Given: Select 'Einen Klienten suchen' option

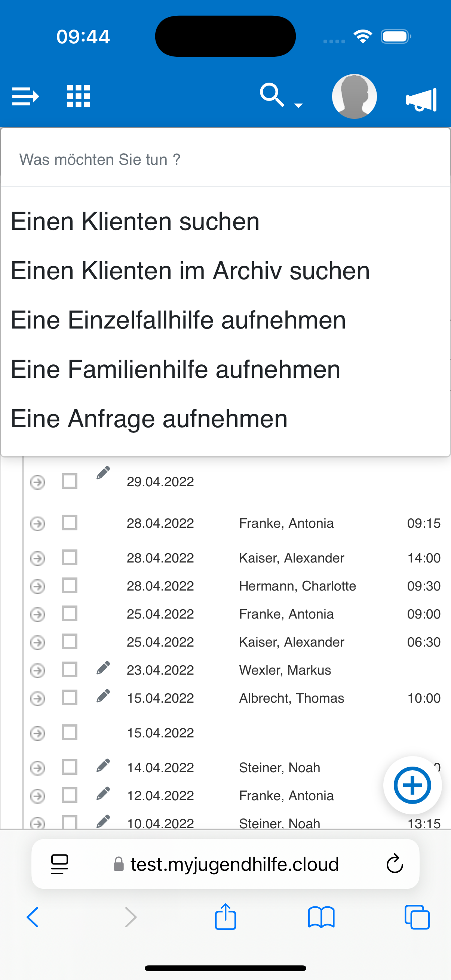Looking at the screenshot, I should (135, 221).
